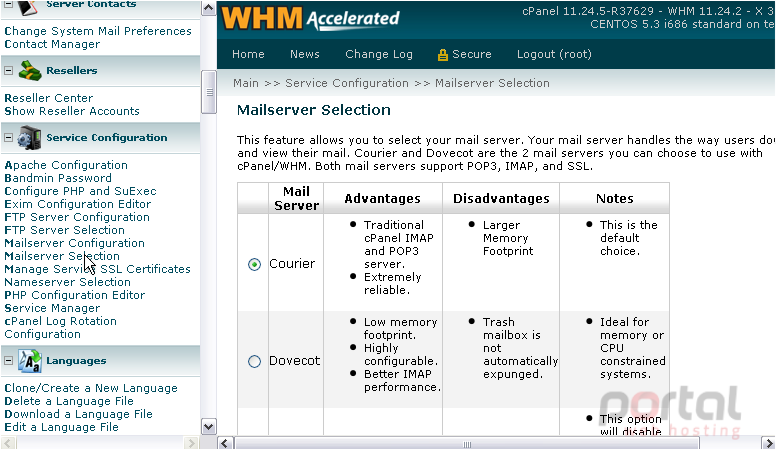Open Exim Configuration Editor
Screen dimensions: 776x450
tap(78, 204)
